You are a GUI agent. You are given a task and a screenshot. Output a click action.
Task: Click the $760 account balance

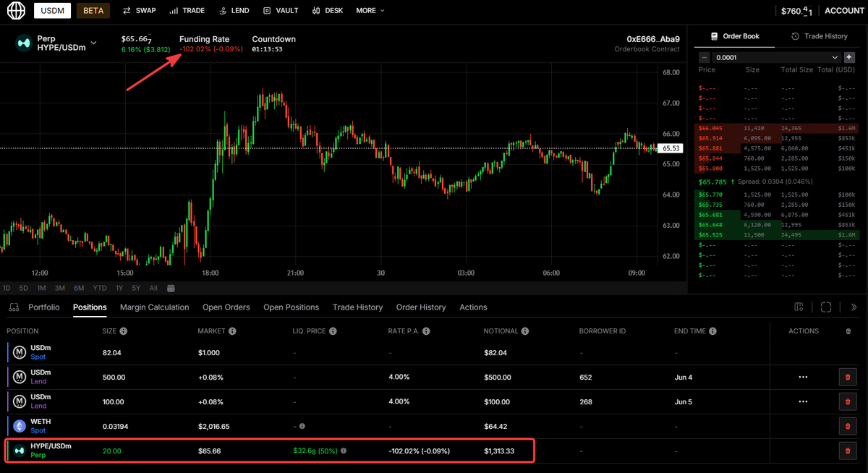coord(796,11)
